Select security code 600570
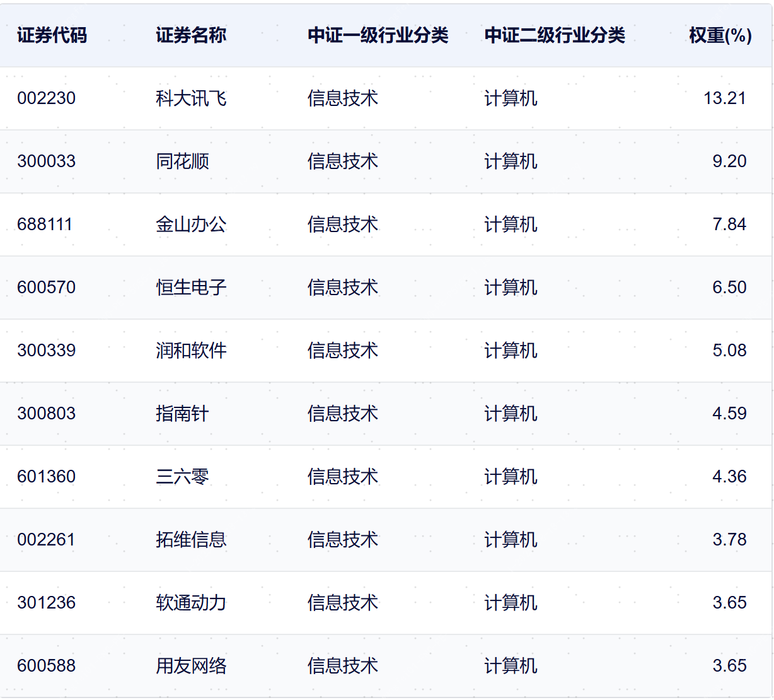 click(x=47, y=288)
